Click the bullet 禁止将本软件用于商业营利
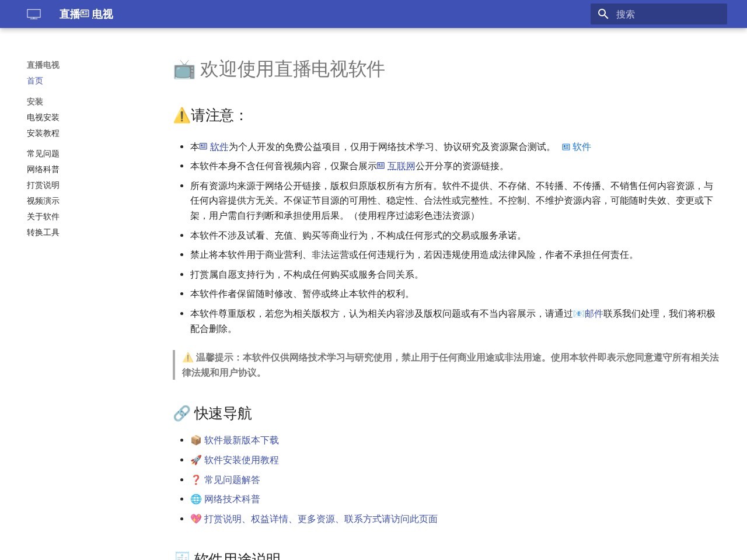The image size is (747, 560). coord(414,255)
